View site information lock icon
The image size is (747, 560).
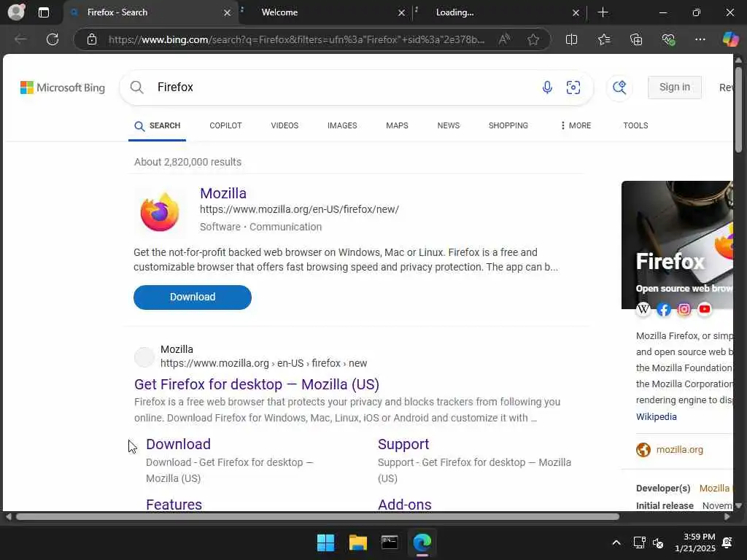point(92,39)
